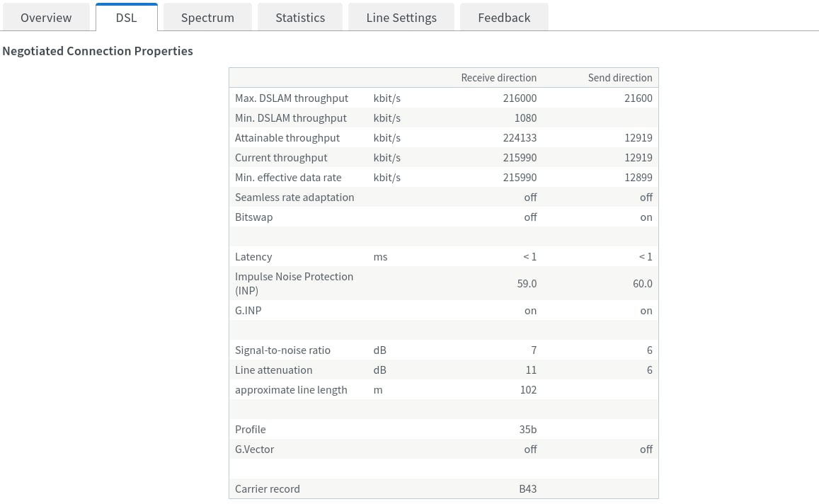Select the Max. DSLAM throughput row label

coord(292,98)
